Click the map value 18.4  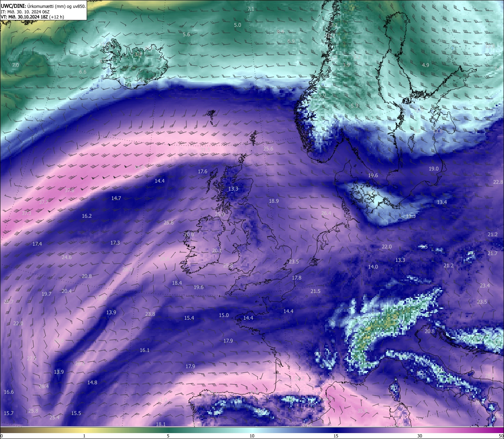(177, 283)
